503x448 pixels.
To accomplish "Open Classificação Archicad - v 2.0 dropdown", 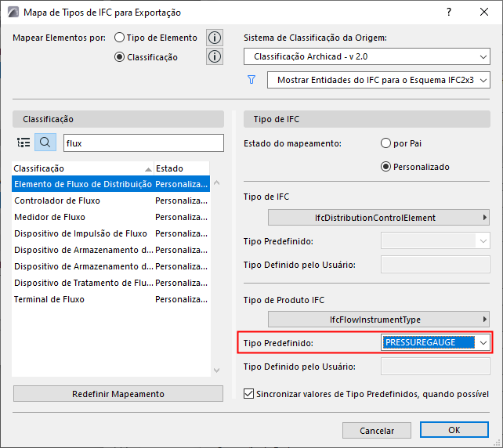I will coord(367,56).
